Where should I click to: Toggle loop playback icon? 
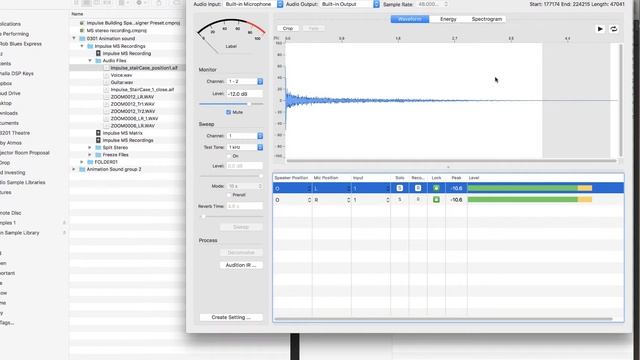click(x=613, y=29)
